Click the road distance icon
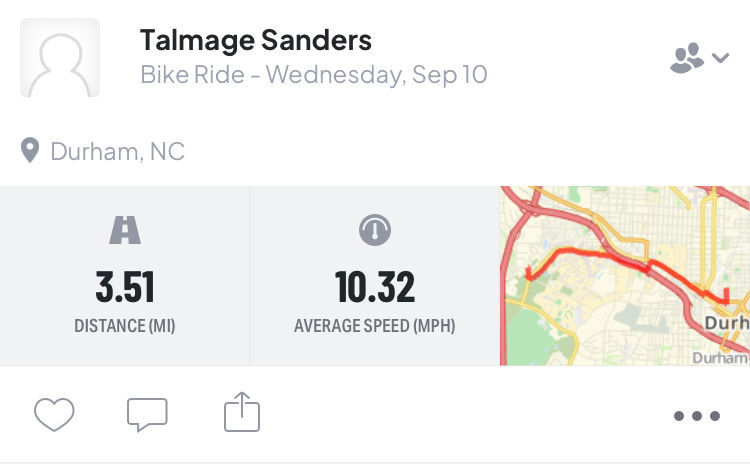Image resolution: width=750 pixels, height=464 pixels. point(125,232)
